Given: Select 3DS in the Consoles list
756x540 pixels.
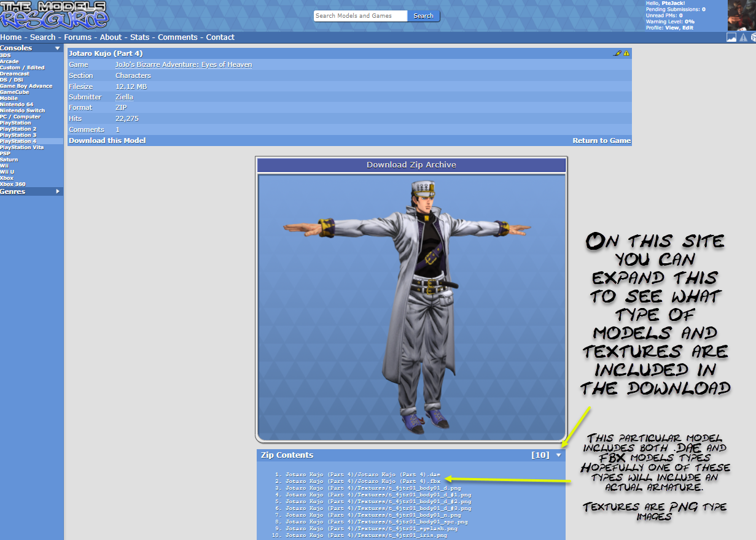Looking at the screenshot, I should (x=6, y=55).
